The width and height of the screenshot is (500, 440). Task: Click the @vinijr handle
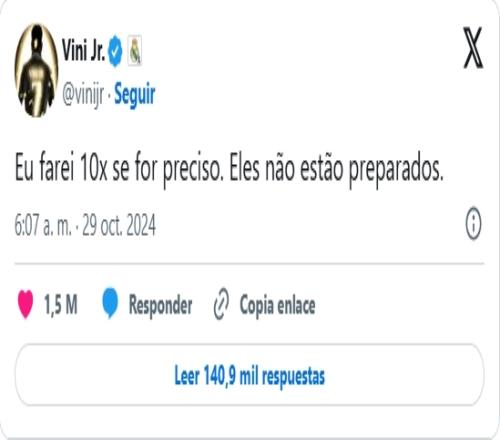(x=83, y=95)
